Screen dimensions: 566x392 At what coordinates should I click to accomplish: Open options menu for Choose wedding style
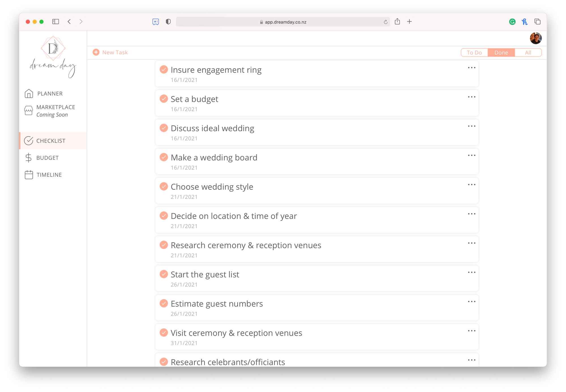[471, 185]
